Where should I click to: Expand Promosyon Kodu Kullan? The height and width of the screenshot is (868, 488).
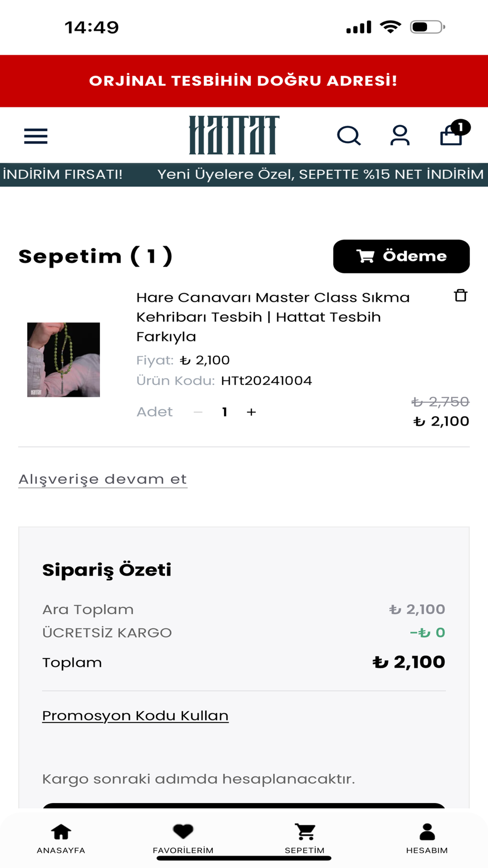tap(135, 715)
